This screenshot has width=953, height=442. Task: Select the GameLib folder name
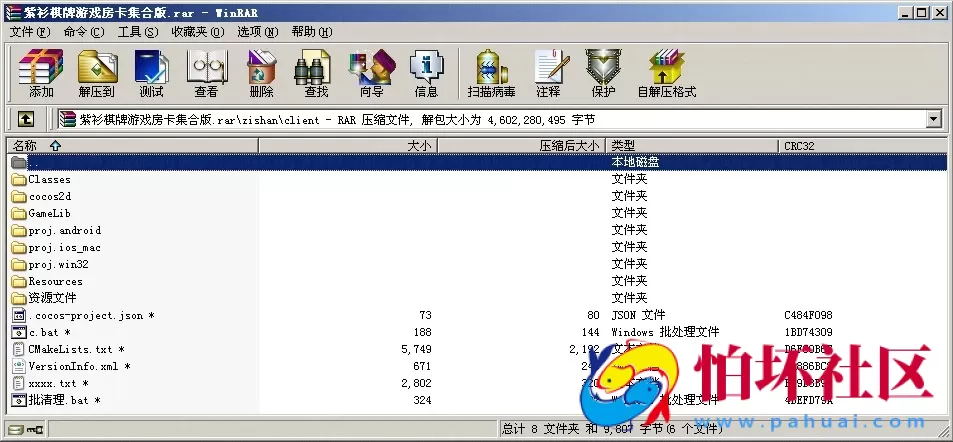coord(49,213)
